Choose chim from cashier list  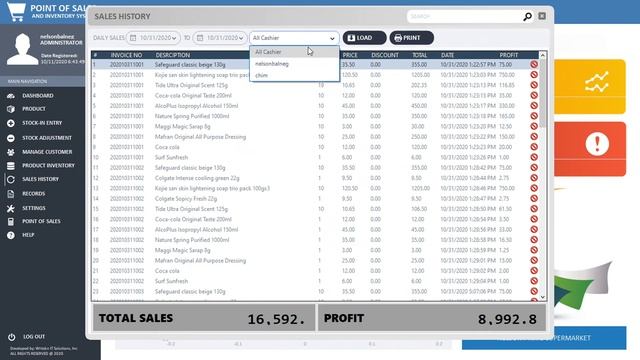pyautogui.click(x=294, y=75)
